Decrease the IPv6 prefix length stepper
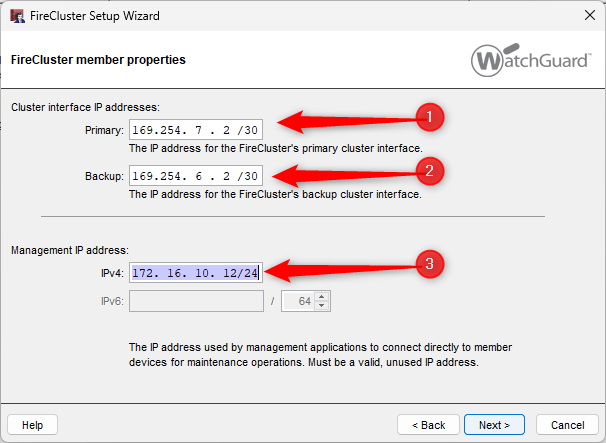 point(322,306)
